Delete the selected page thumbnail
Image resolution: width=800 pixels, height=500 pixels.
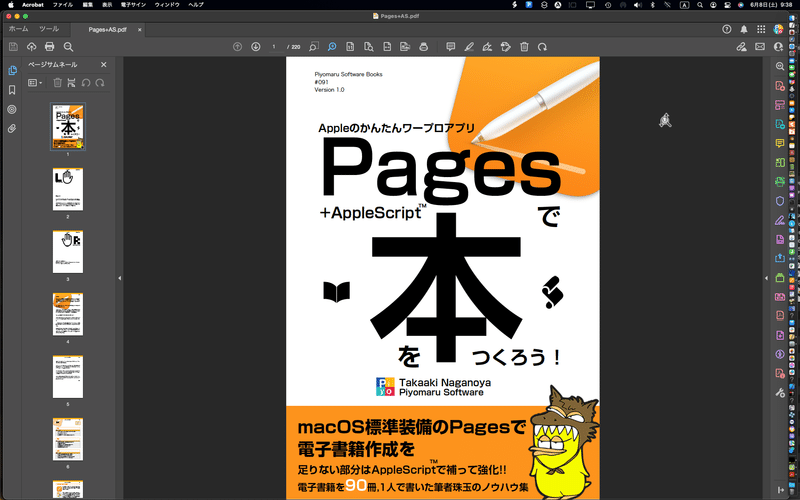[58, 83]
